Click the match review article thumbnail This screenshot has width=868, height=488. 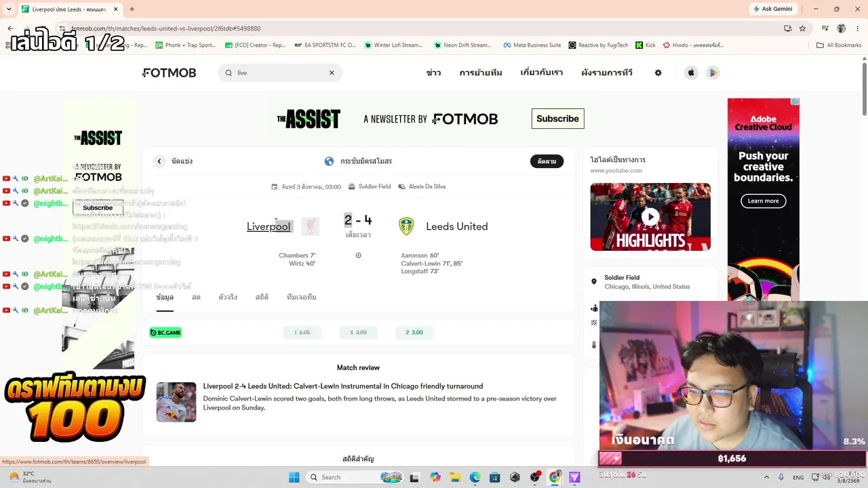coord(176,402)
